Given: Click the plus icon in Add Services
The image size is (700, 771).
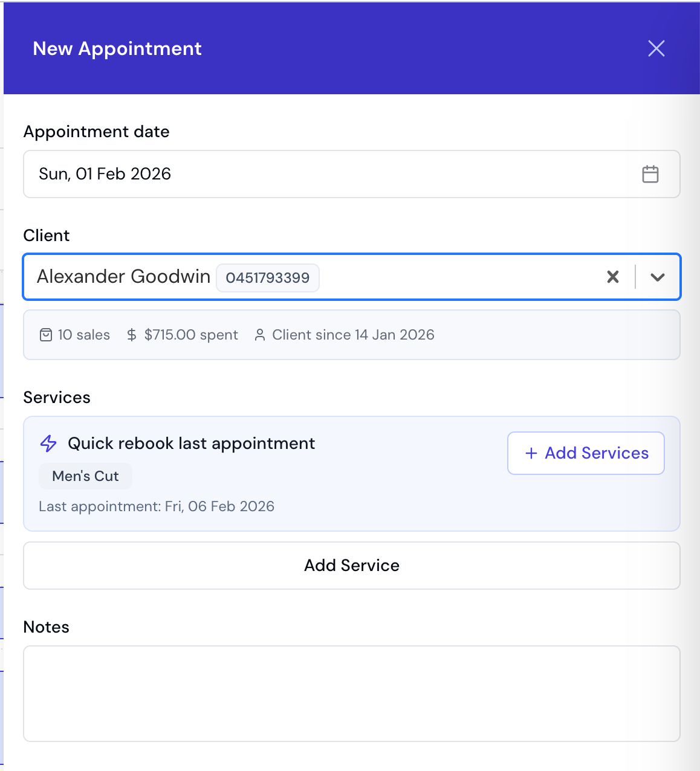Looking at the screenshot, I should pos(531,453).
